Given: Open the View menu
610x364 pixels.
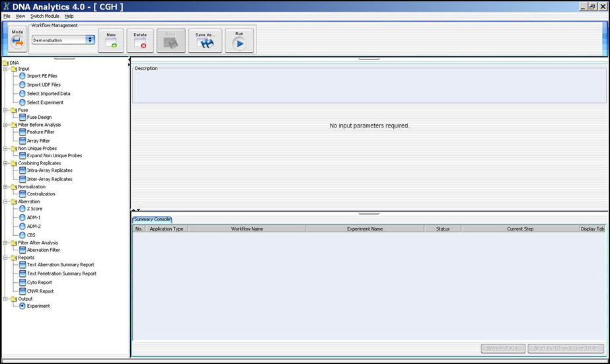Looking at the screenshot, I should pos(20,16).
